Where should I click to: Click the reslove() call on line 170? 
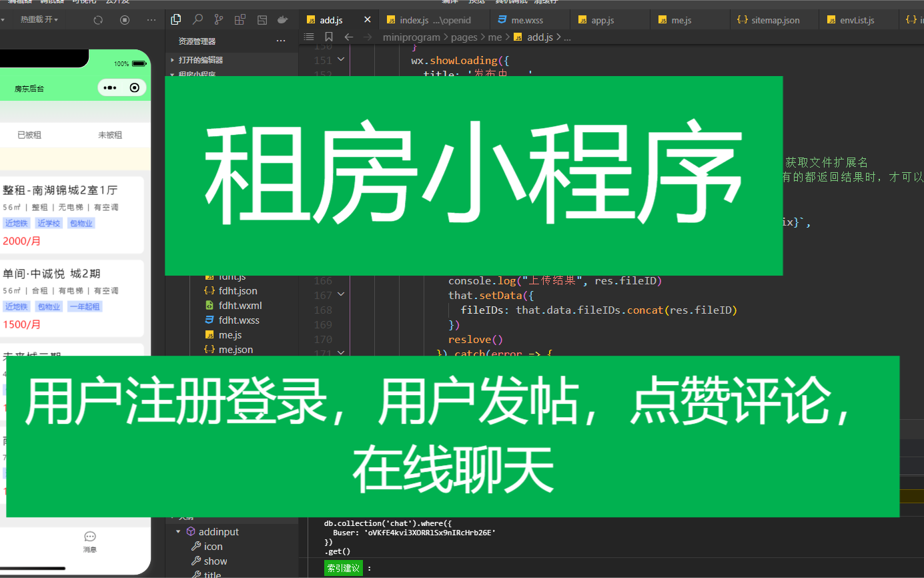[476, 340]
